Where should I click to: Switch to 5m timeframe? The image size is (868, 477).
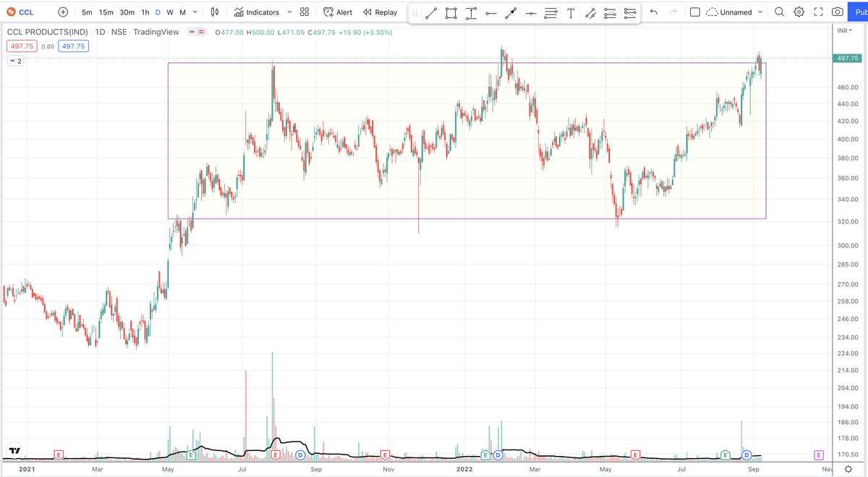pyautogui.click(x=87, y=12)
